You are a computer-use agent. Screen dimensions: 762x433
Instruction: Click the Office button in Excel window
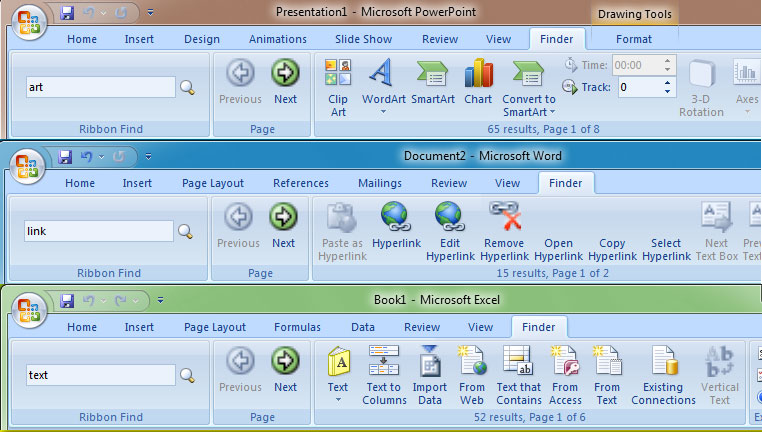click(x=29, y=311)
